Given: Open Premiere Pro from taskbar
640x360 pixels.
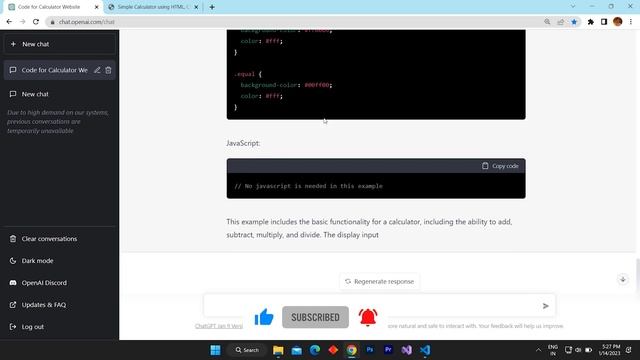Looking at the screenshot, I should tap(388, 350).
